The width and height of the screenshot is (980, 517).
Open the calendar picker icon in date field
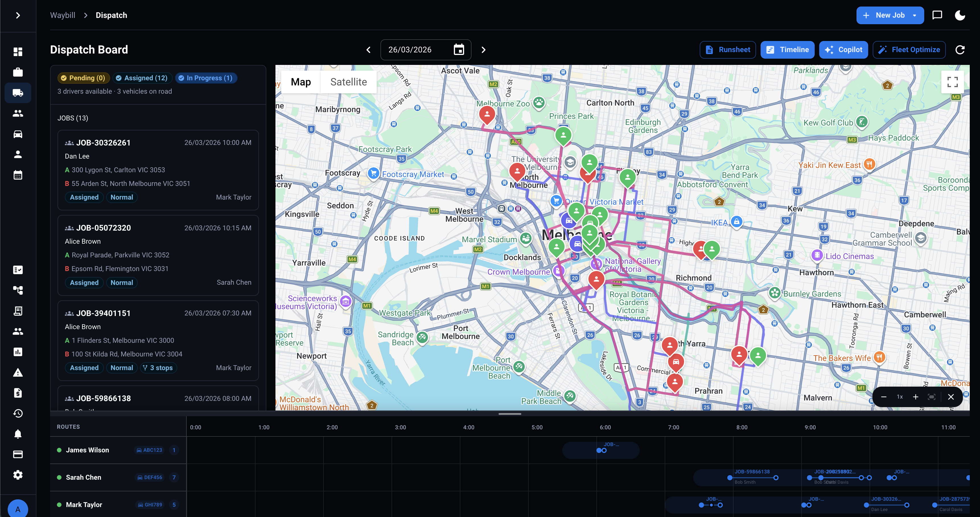[459, 50]
